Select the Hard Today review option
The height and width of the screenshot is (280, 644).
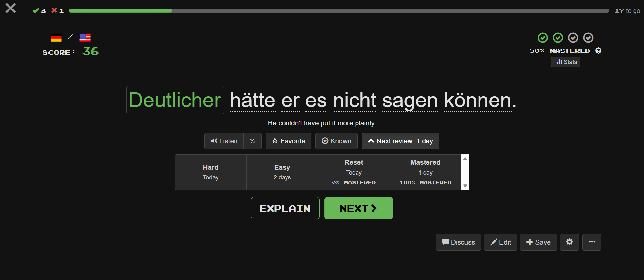[211, 172]
